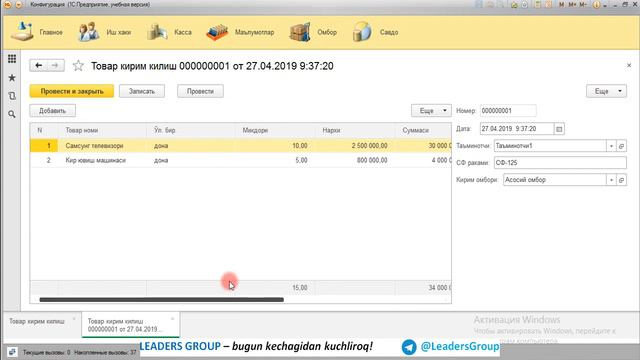The image size is (640, 360).
Task: Close the document form with X
Action: pyautogui.click(x=629, y=65)
